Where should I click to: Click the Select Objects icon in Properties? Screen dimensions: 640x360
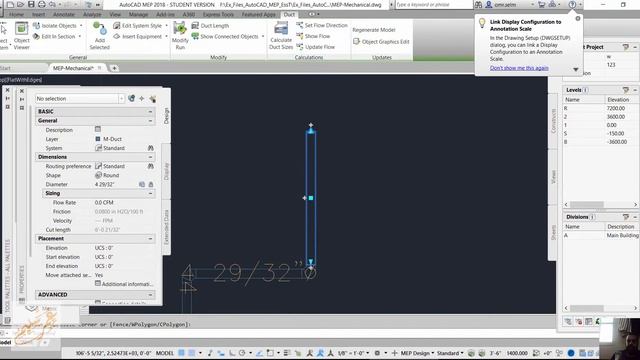(x=142, y=98)
